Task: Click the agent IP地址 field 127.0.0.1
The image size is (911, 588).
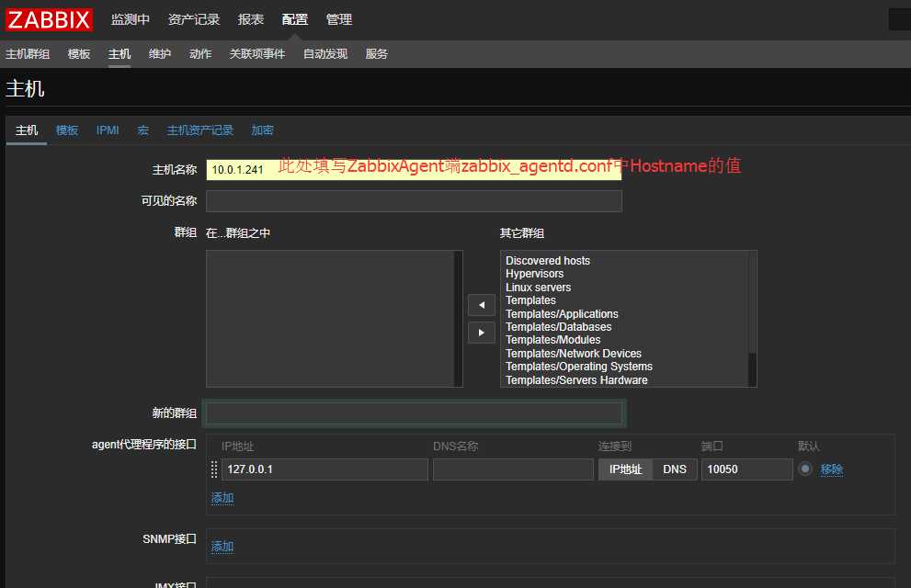Action: pos(325,469)
